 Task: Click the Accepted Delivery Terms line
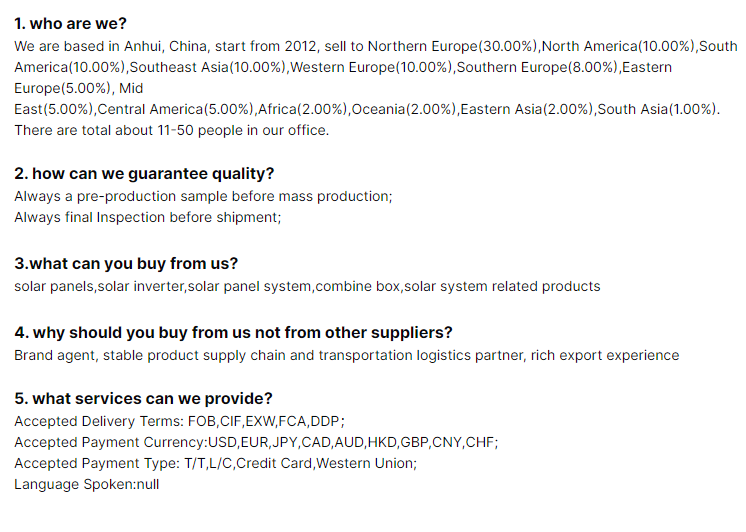click(179, 421)
